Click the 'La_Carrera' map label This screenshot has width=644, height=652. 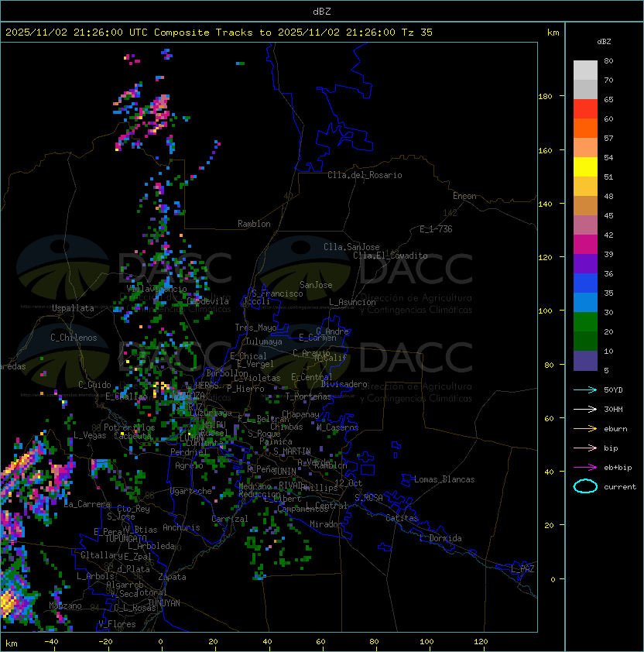click(x=87, y=504)
